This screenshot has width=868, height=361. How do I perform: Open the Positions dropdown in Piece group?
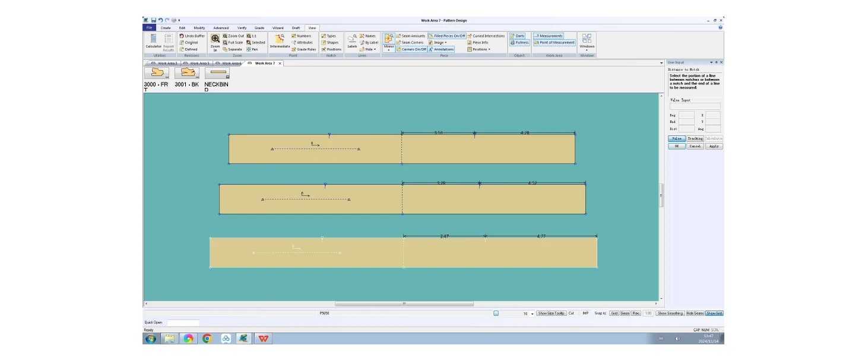(x=479, y=49)
